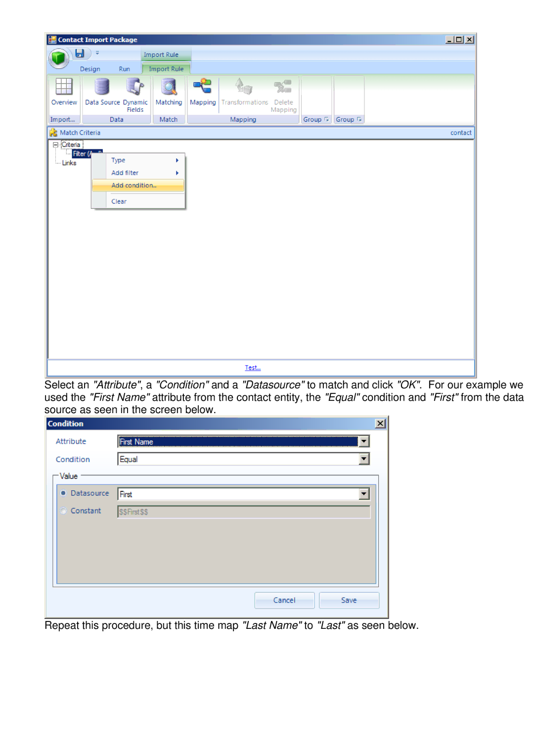Click the Save floppy disk icon
534x756 pixels.
[80, 53]
